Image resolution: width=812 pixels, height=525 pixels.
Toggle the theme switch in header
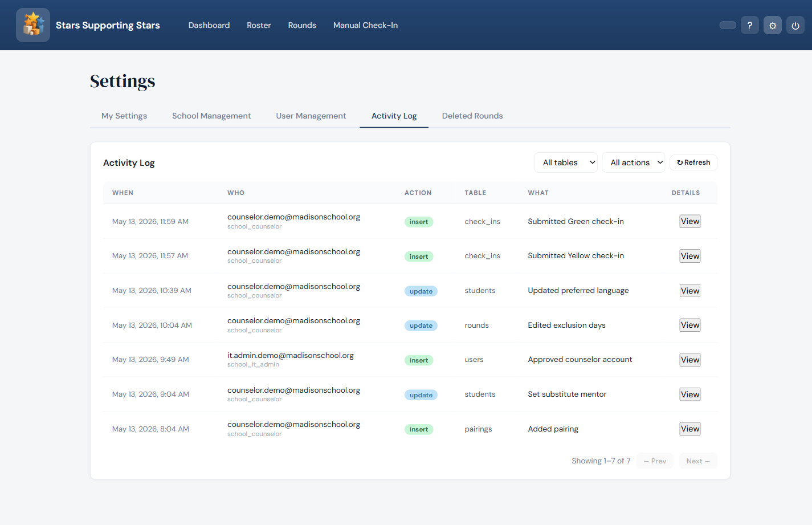pyautogui.click(x=728, y=25)
